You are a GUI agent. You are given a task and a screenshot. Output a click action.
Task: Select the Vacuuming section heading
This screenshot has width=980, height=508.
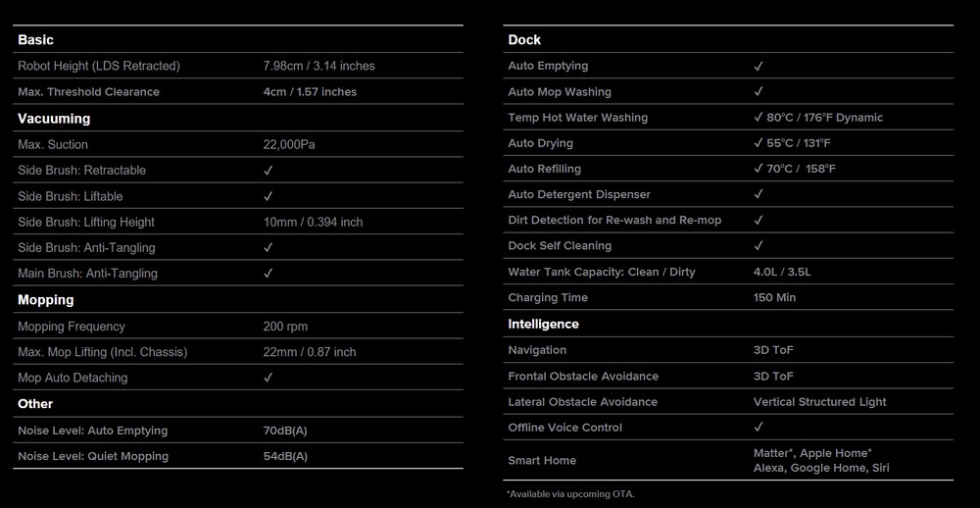54,119
